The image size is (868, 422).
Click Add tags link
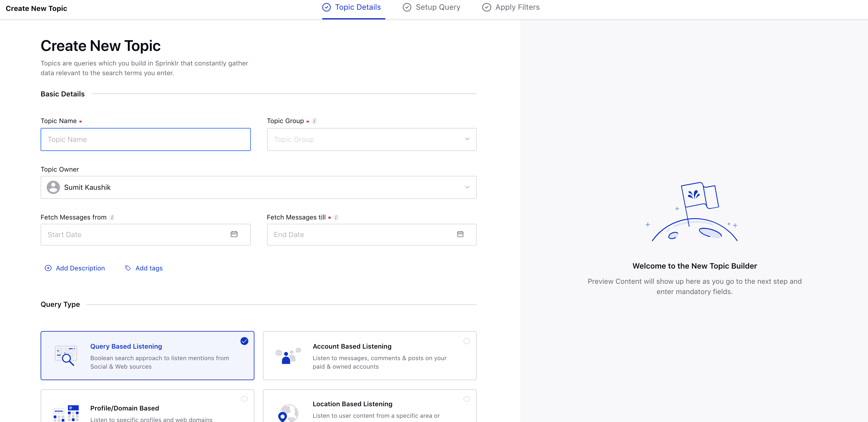click(x=149, y=268)
